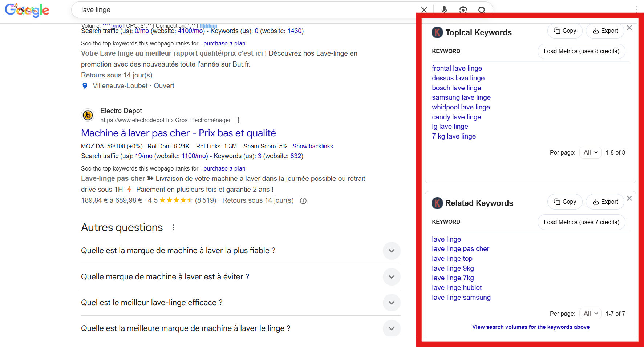The image size is (644, 347).
Task: Click the search magnifier icon
Action: 482,10
